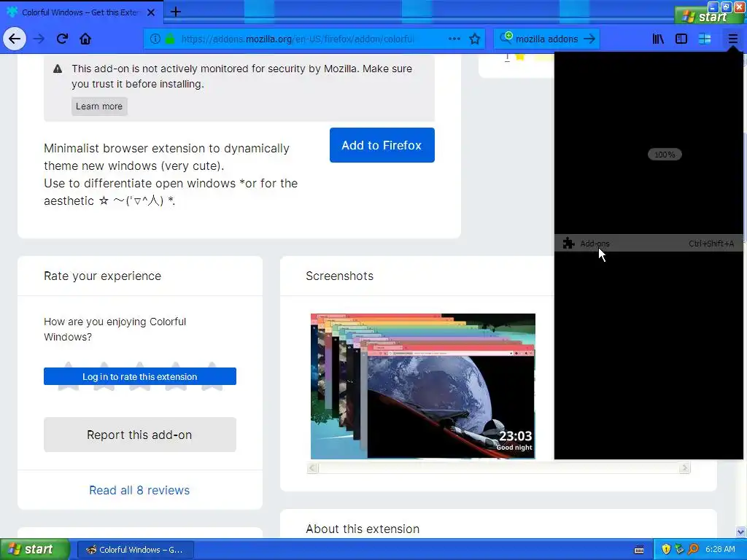
Task: Click the orange magnifier tray icon
Action: coord(693,550)
